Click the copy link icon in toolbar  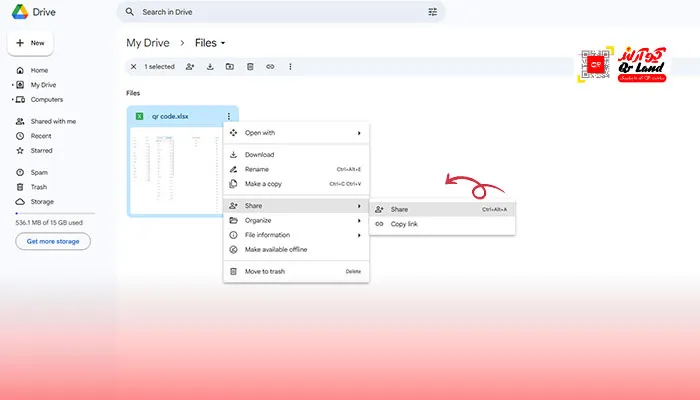pos(270,67)
